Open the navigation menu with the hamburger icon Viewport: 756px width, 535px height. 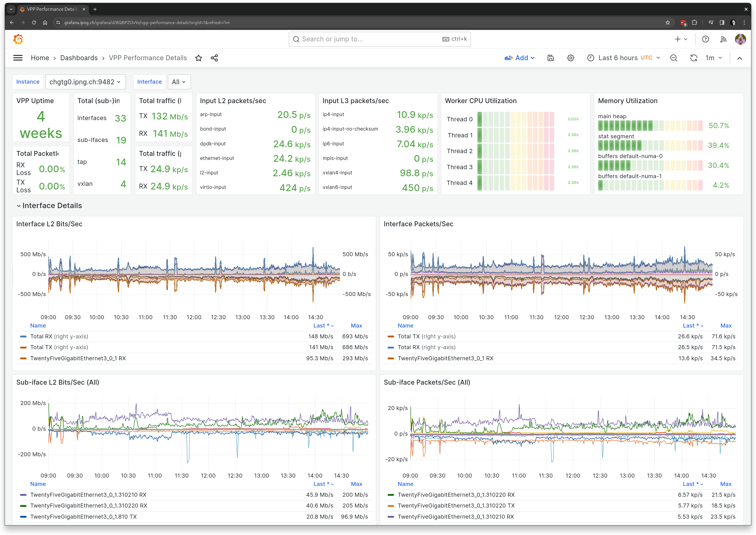click(18, 58)
